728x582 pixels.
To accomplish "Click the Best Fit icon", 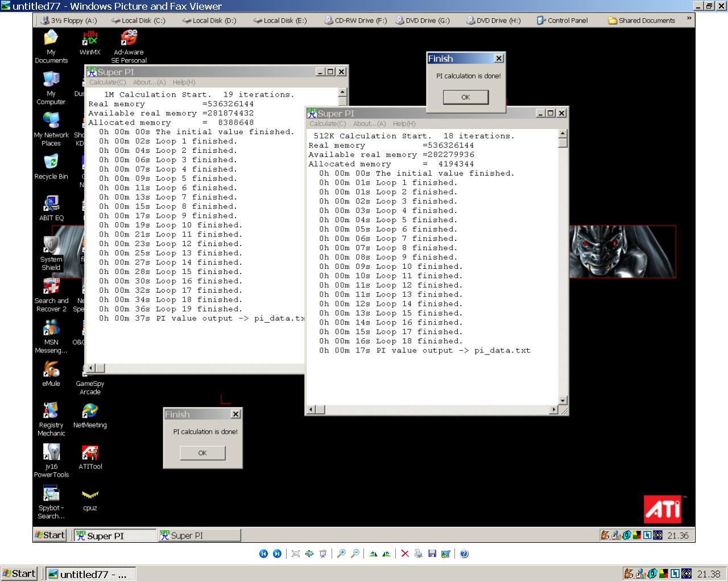I will (x=296, y=554).
